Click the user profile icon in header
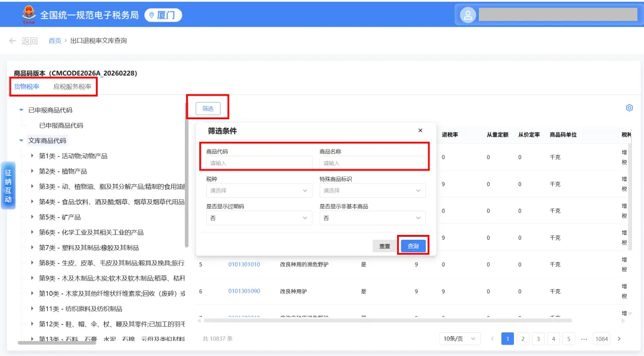Image resolution: width=644 pixels, height=356 pixels. 468,14
